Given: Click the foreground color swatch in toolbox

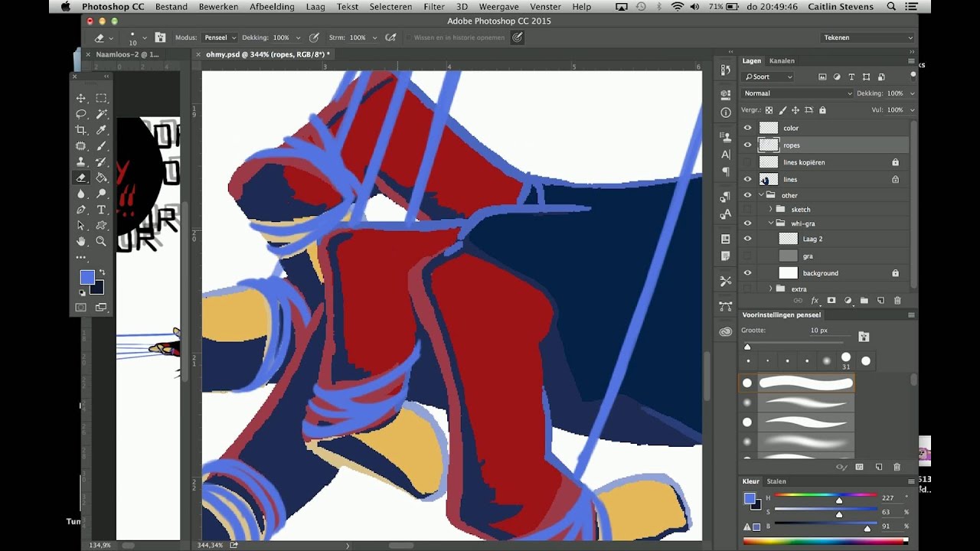Looking at the screenshot, I should (x=87, y=277).
